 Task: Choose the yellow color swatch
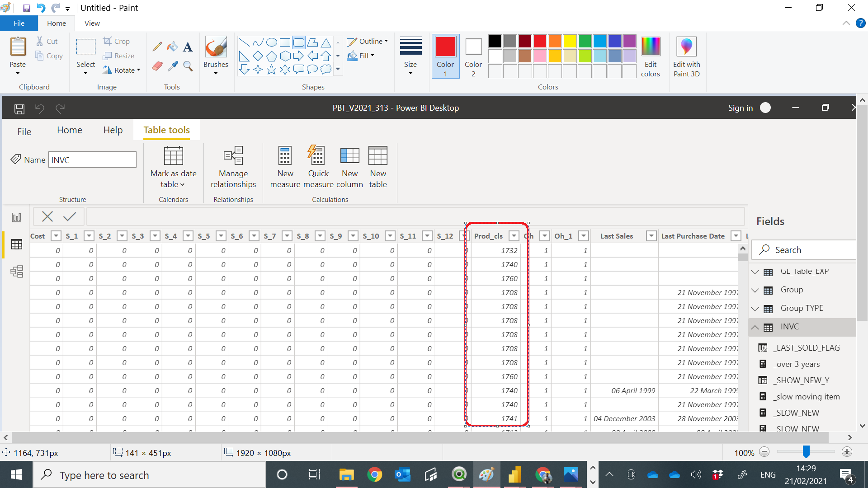pos(570,42)
